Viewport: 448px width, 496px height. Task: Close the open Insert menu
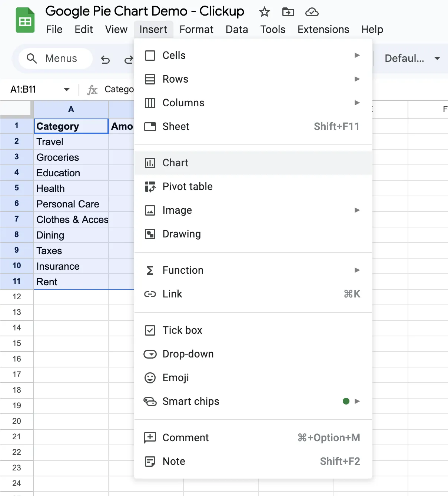(x=153, y=30)
